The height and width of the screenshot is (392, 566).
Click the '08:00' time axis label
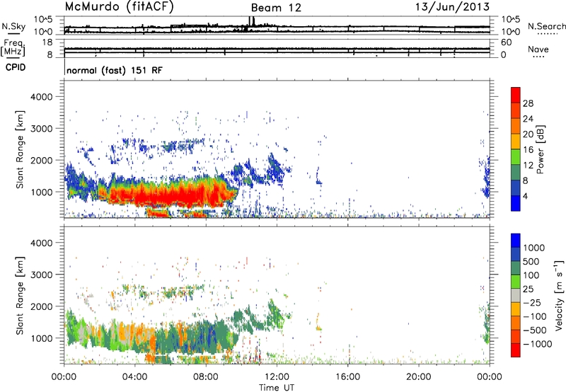pyautogui.click(x=206, y=377)
